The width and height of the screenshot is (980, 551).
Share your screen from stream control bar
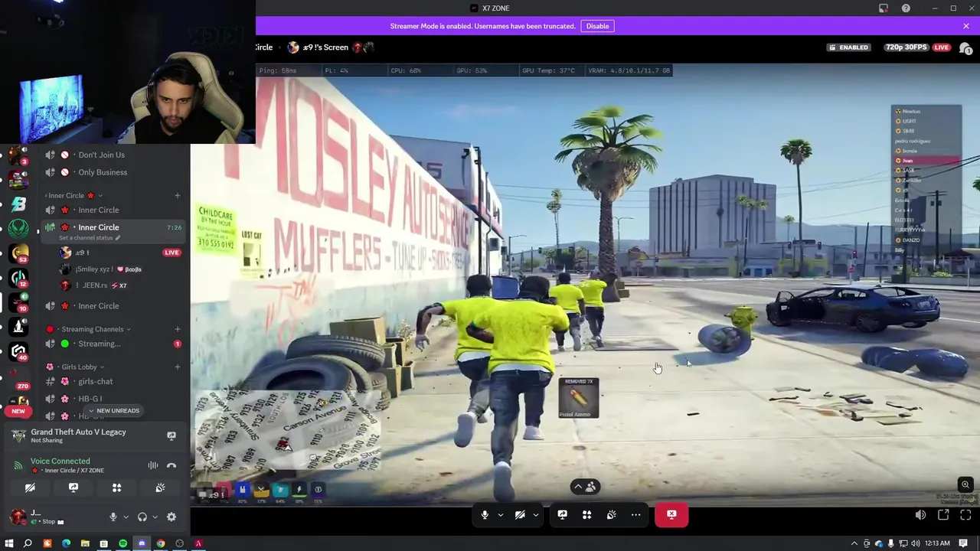coord(562,515)
